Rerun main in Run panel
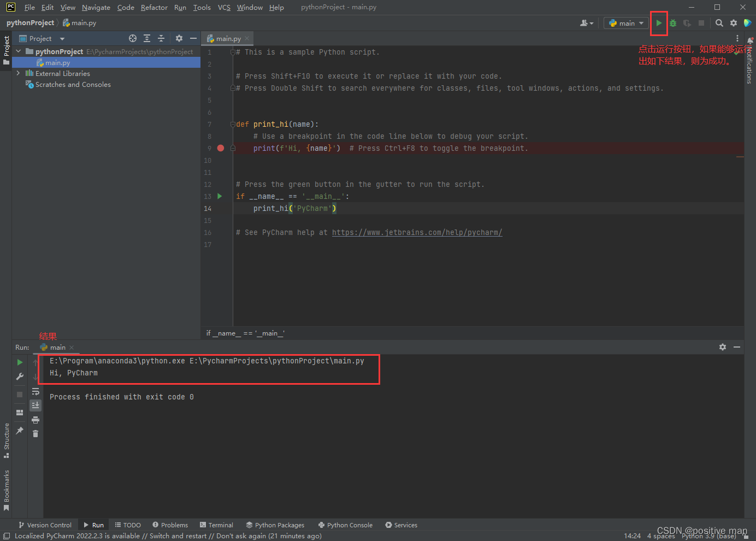756x541 pixels. pyautogui.click(x=20, y=362)
